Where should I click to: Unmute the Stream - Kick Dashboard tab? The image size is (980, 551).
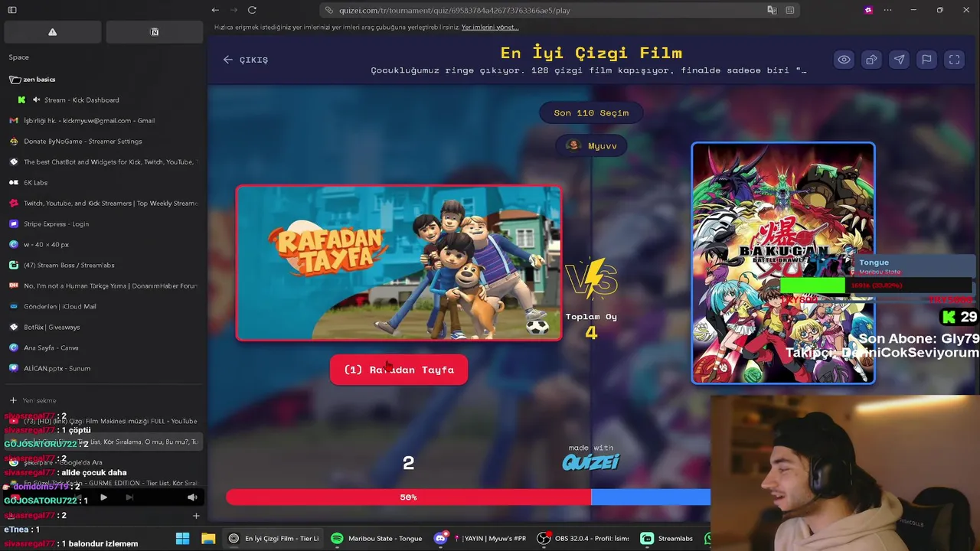[x=36, y=99]
